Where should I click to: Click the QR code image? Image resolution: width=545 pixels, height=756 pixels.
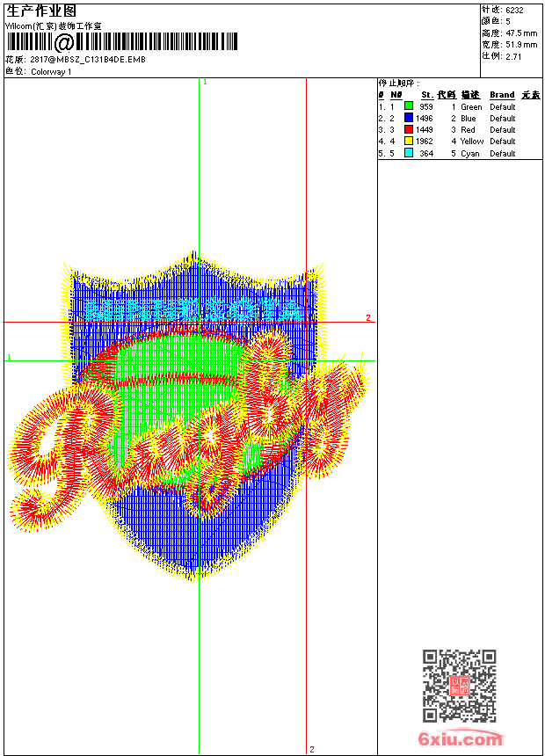click(459, 686)
